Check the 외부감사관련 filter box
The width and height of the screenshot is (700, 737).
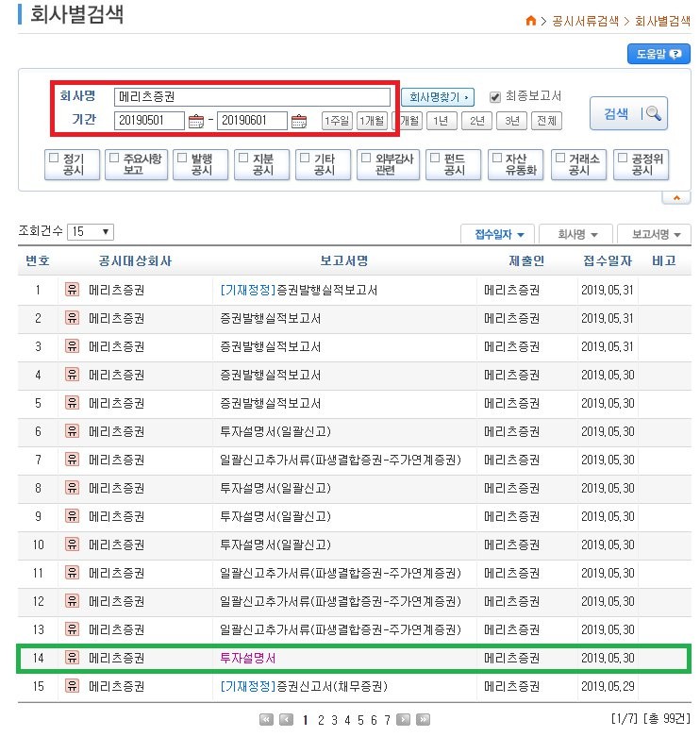click(366, 158)
